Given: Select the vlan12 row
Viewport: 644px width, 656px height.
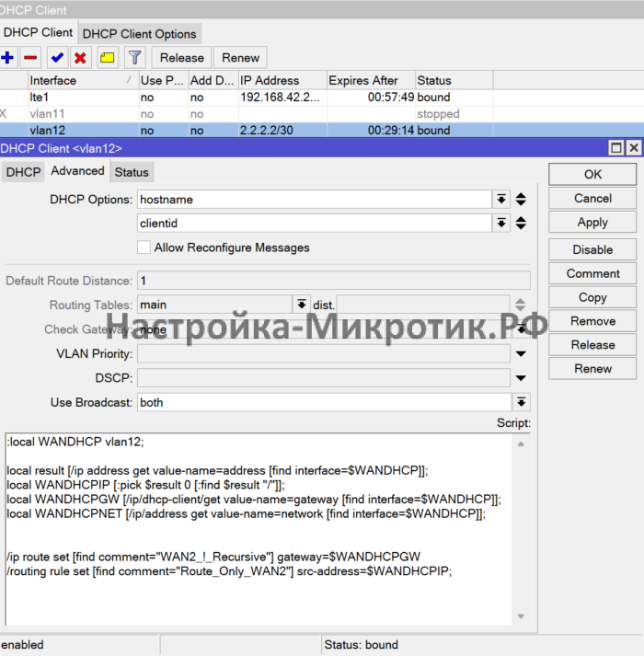Looking at the screenshot, I should pyautogui.click(x=322, y=130).
